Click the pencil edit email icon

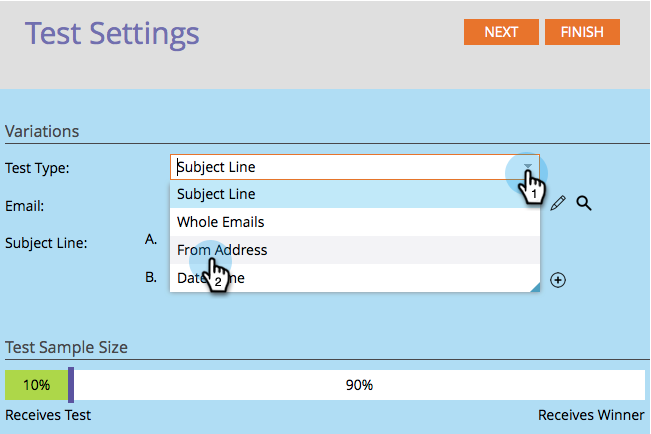tap(558, 203)
